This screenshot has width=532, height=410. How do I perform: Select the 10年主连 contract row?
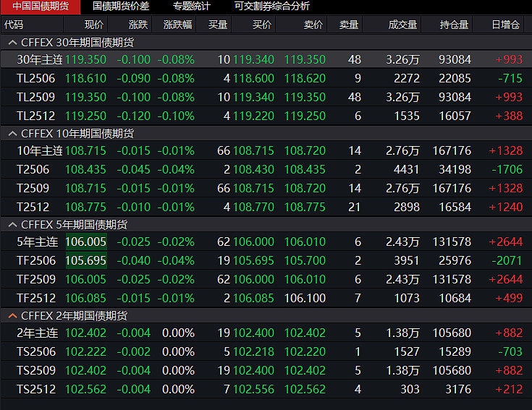click(266, 151)
